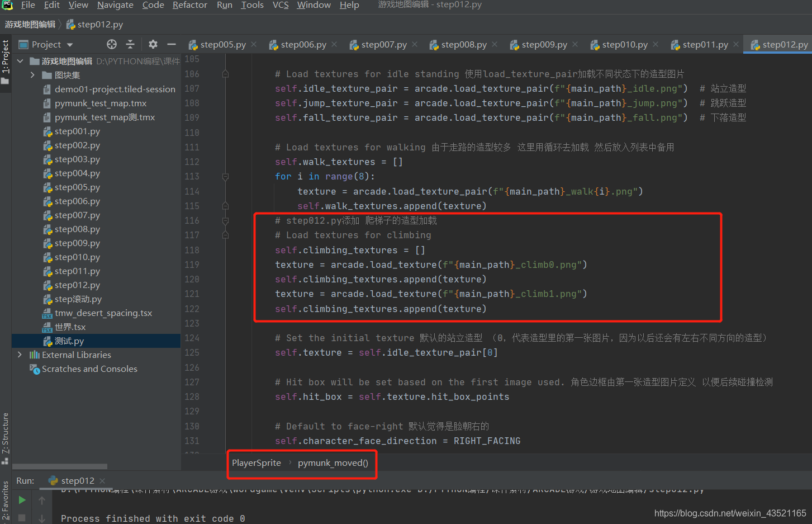Toggle code fold marker at line 115
The width and height of the screenshot is (812, 524).
(225, 206)
